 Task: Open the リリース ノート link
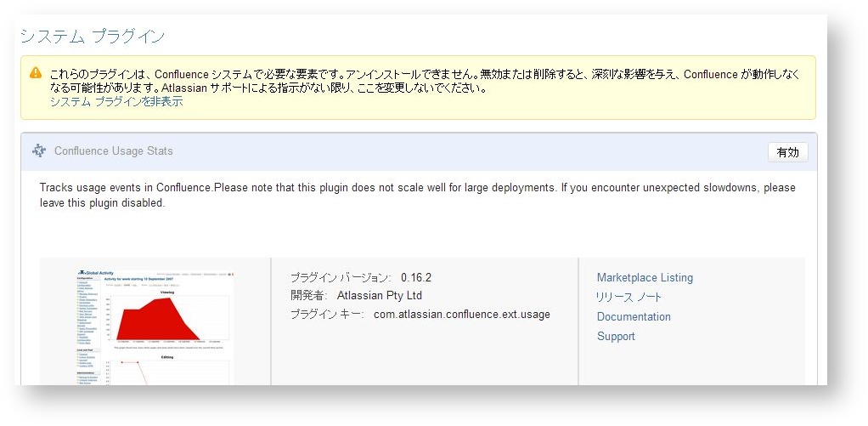(628, 298)
